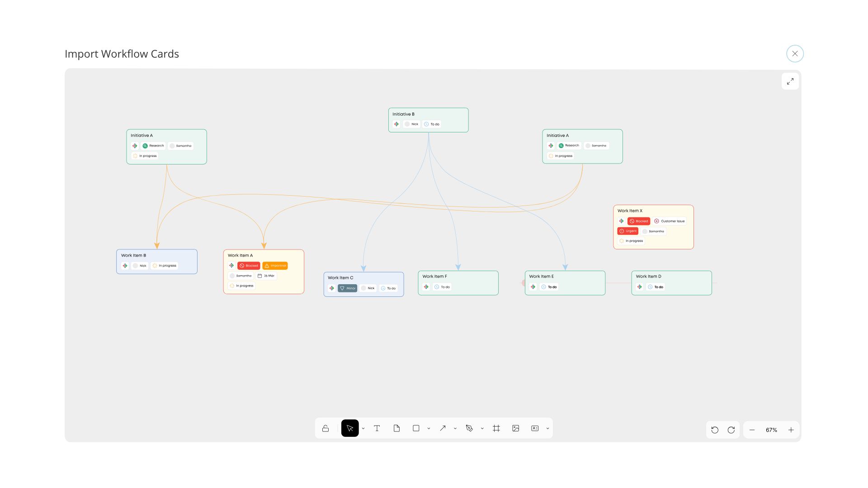Open the pen tool options chevron
Image resolution: width=868 pixels, height=488 pixels.
pos(482,428)
